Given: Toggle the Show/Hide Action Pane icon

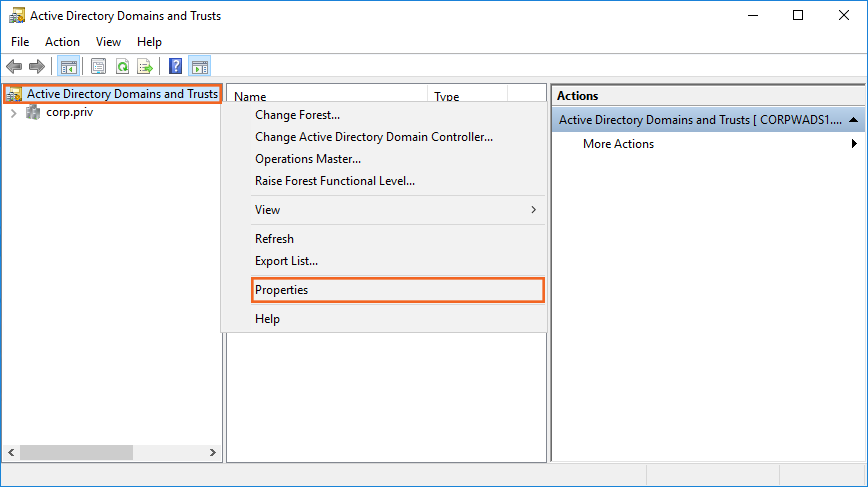Looking at the screenshot, I should [199, 67].
